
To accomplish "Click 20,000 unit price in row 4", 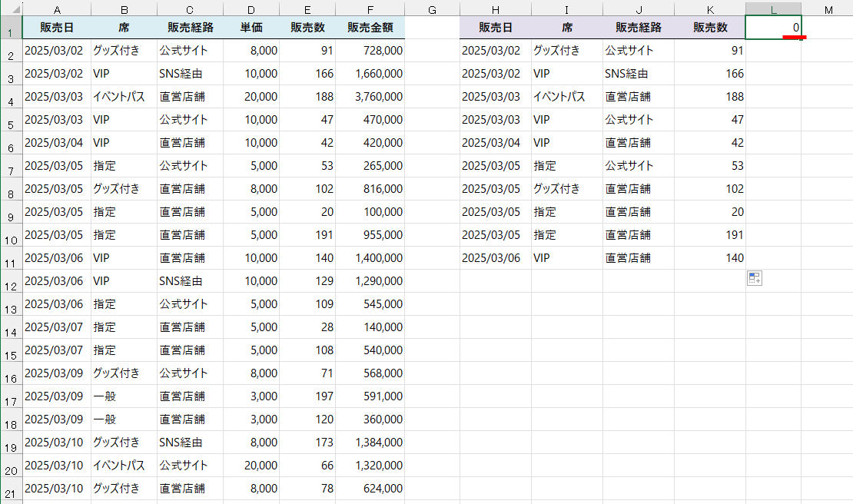I will 251,97.
